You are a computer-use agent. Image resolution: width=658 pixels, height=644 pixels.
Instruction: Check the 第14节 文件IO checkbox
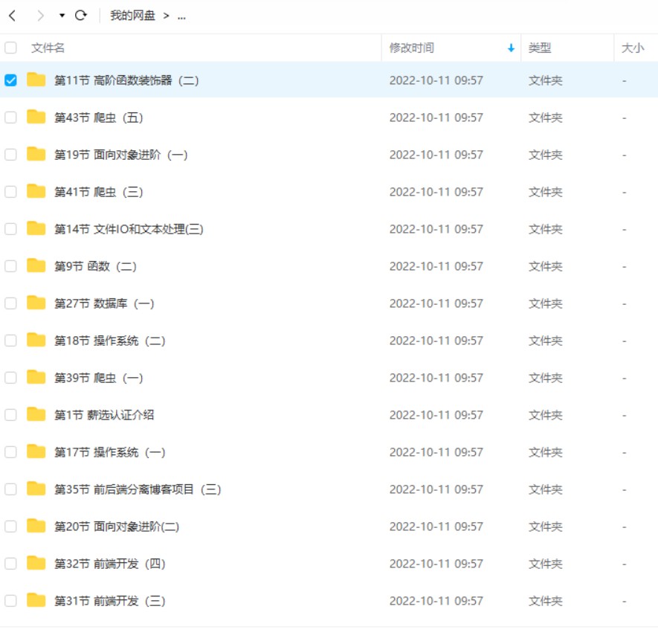10,229
